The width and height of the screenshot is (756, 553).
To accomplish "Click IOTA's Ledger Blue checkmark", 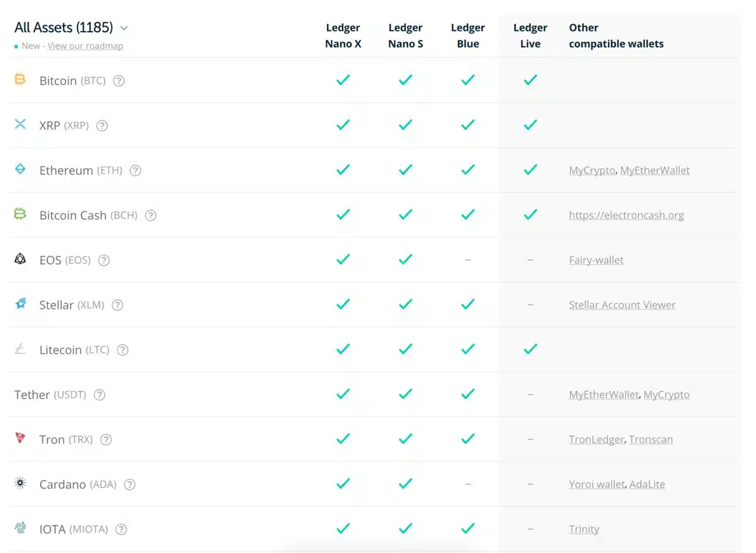I will click(x=468, y=529).
